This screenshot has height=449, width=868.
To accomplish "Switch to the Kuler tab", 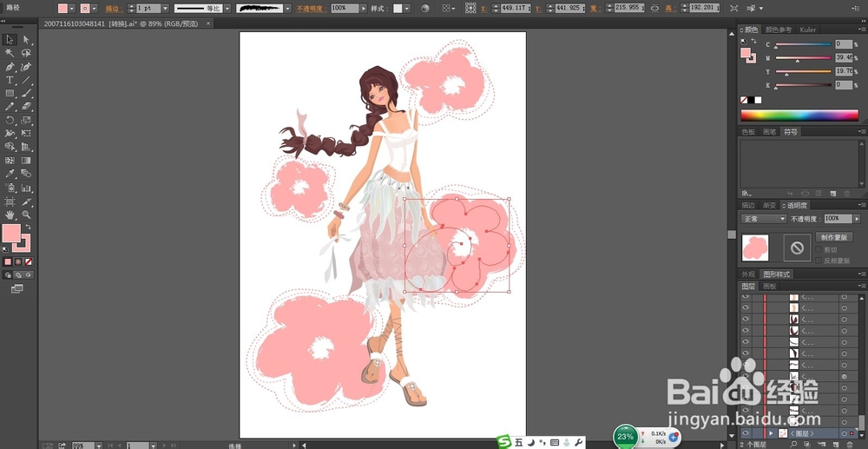I will (807, 30).
